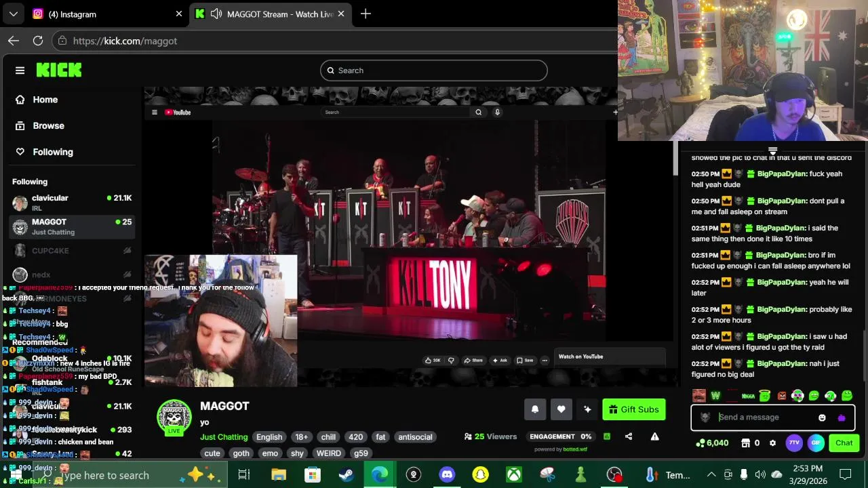
Task: Open Snapchat from the taskbar
Action: 480,474
